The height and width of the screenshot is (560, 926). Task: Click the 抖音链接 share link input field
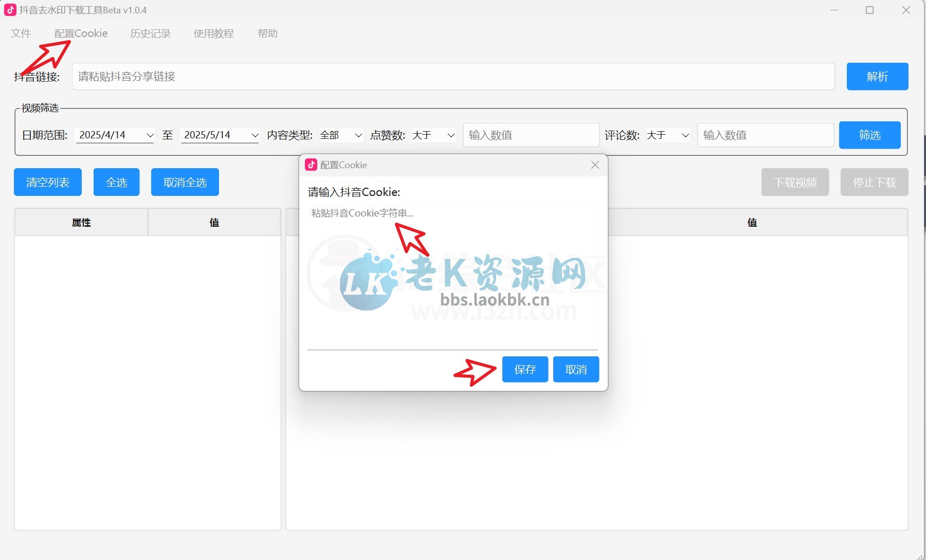[x=453, y=77]
